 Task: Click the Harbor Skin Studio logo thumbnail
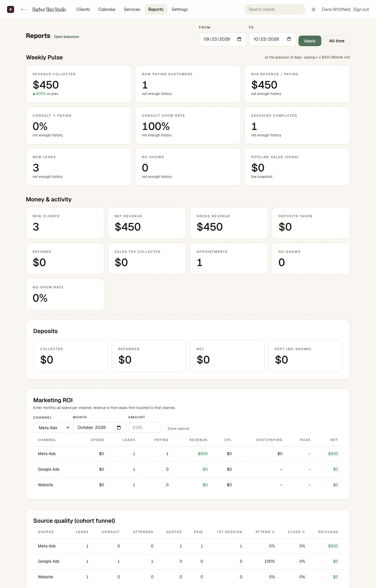click(x=25, y=9)
